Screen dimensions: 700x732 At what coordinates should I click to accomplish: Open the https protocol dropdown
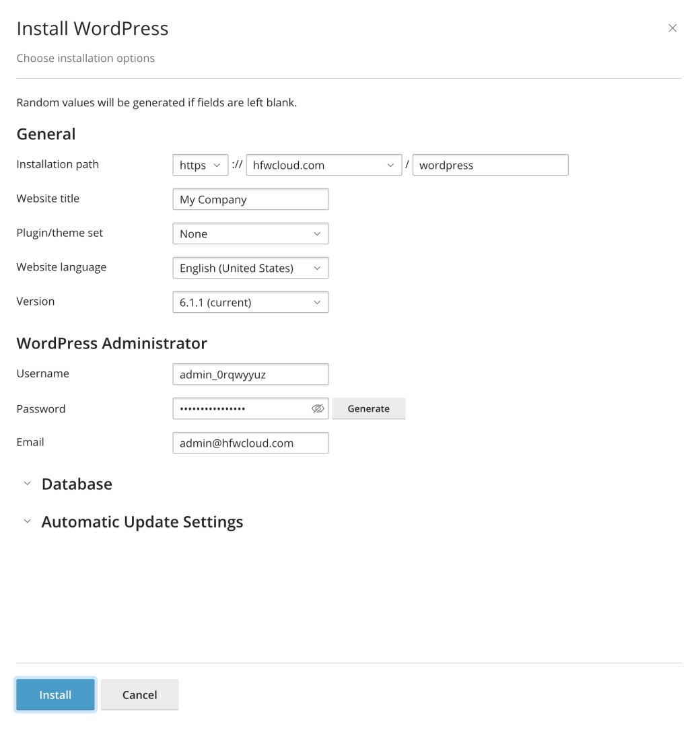200,165
